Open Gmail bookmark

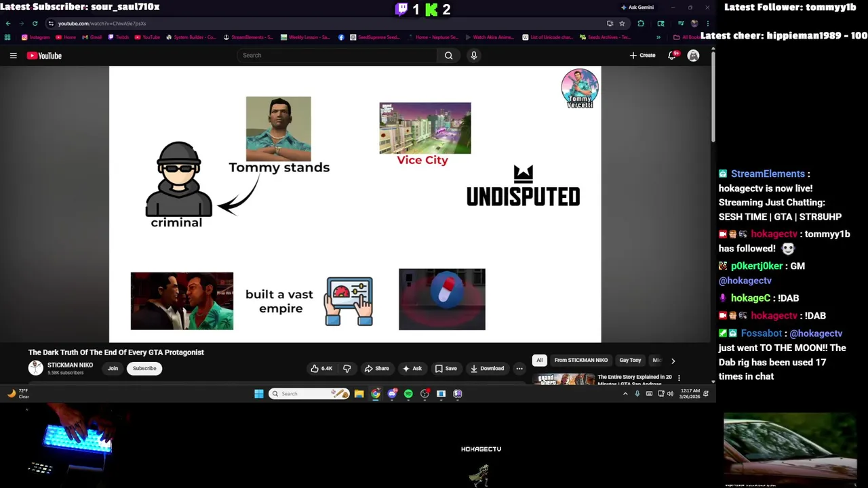(x=92, y=37)
